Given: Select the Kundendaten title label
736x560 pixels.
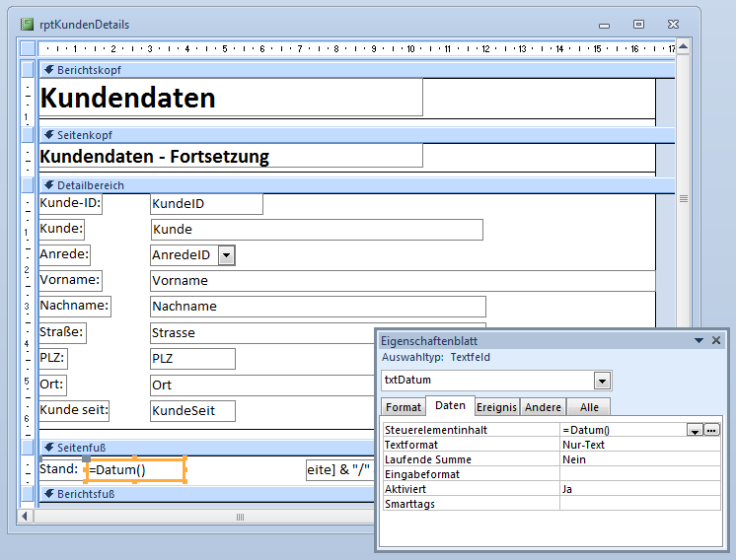Looking at the screenshot, I should coord(231,98).
